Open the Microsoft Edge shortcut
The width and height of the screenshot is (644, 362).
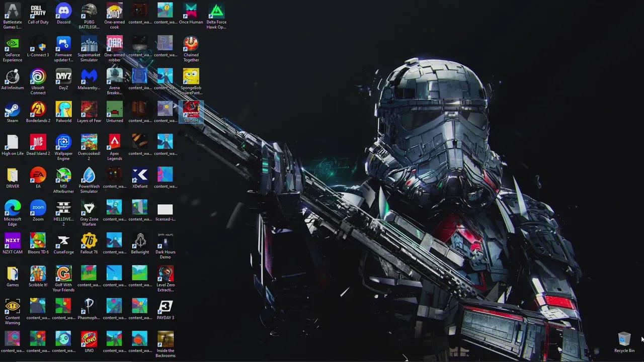[13, 213]
